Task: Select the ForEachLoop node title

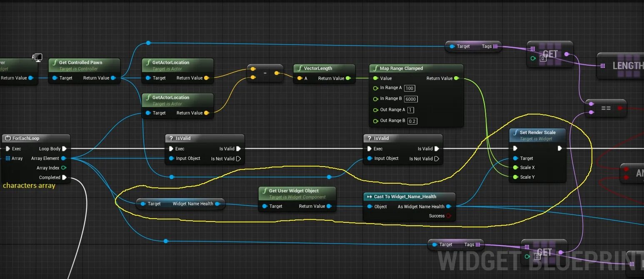Action: [x=26, y=138]
